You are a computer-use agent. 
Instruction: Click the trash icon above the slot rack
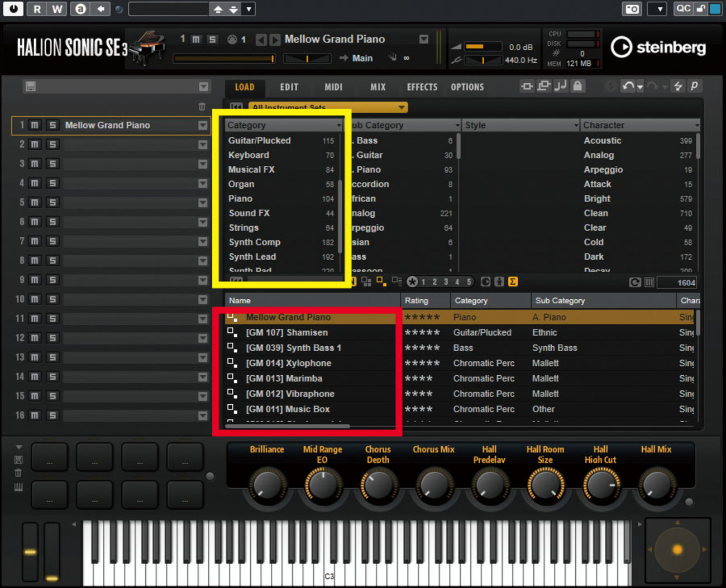[202, 106]
